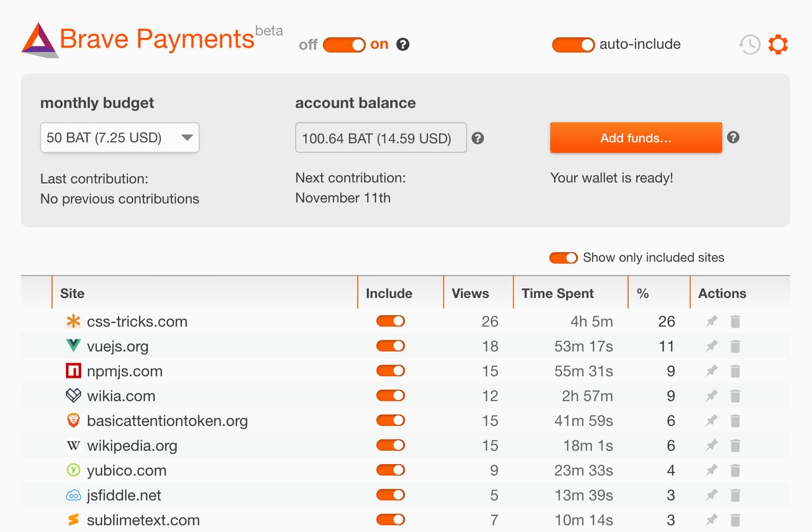Screen dimensions: 812x532
Task: Turn off Brave Payments main switch
Action: (x=344, y=45)
